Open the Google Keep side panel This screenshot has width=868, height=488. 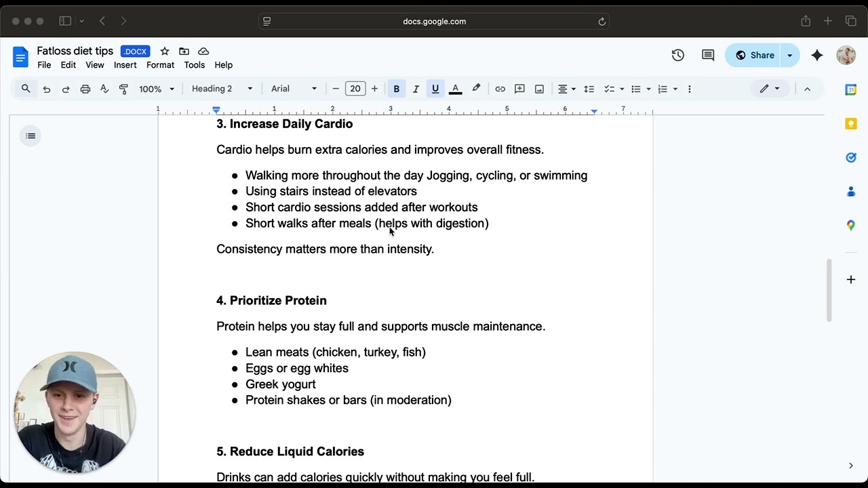tap(851, 123)
